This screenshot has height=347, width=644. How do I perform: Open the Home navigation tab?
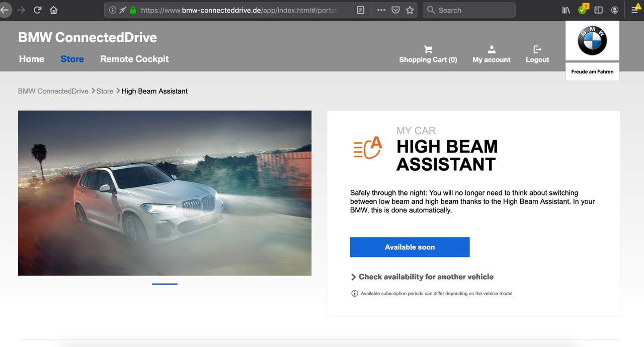point(32,59)
